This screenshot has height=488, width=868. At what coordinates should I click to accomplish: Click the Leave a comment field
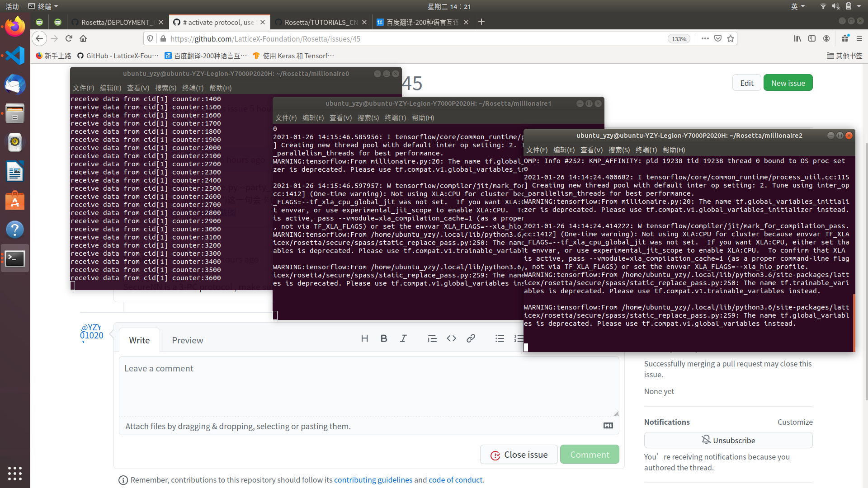[x=368, y=386]
